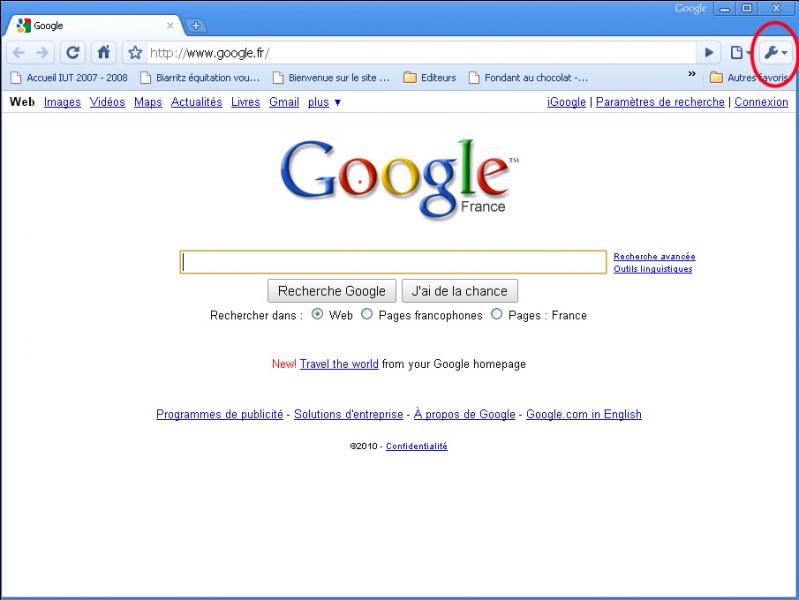Select the Google tab
The height and width of the screenshot is (600, 799).
point(94,25)
